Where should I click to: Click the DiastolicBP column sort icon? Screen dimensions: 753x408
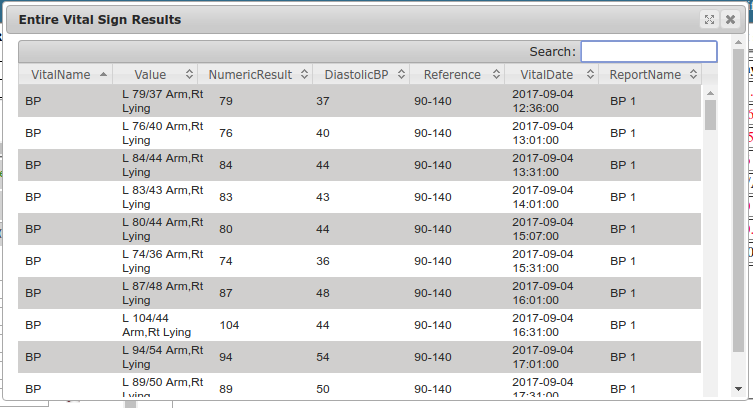[x=400, y=75]
